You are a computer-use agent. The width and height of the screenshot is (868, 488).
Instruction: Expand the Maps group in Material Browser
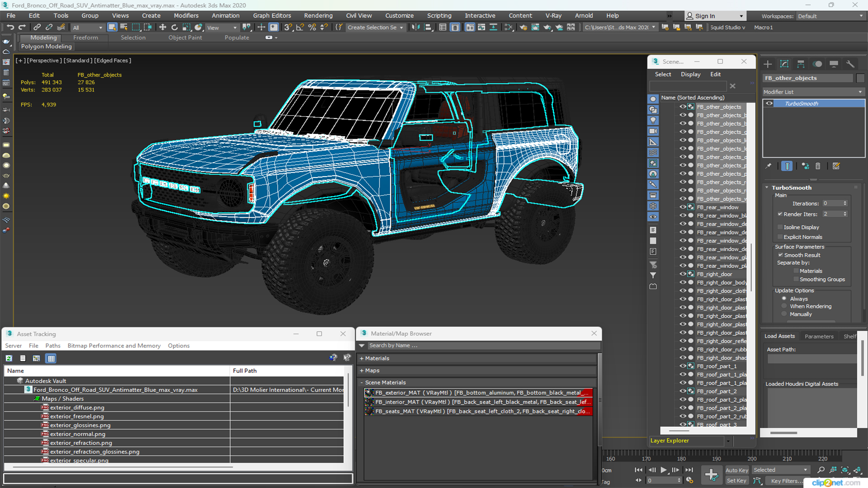click(x=362, y=371)
